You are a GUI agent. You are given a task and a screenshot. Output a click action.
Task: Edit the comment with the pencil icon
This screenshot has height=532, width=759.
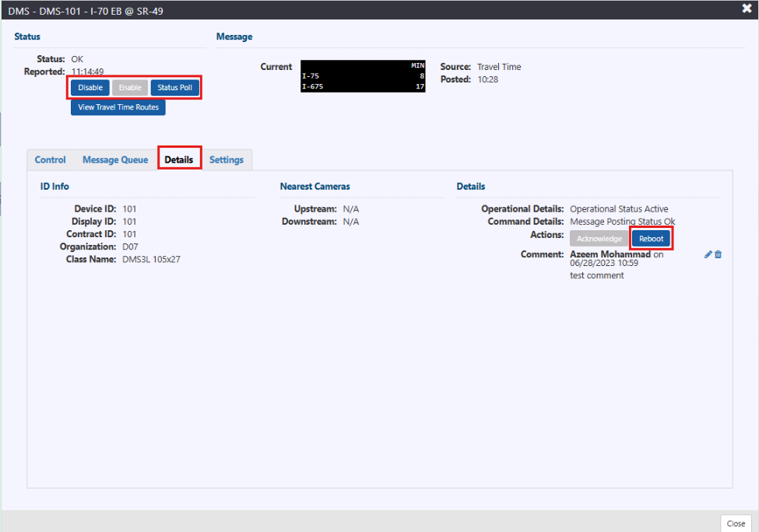pyautogui.click(x=708, y=254)
